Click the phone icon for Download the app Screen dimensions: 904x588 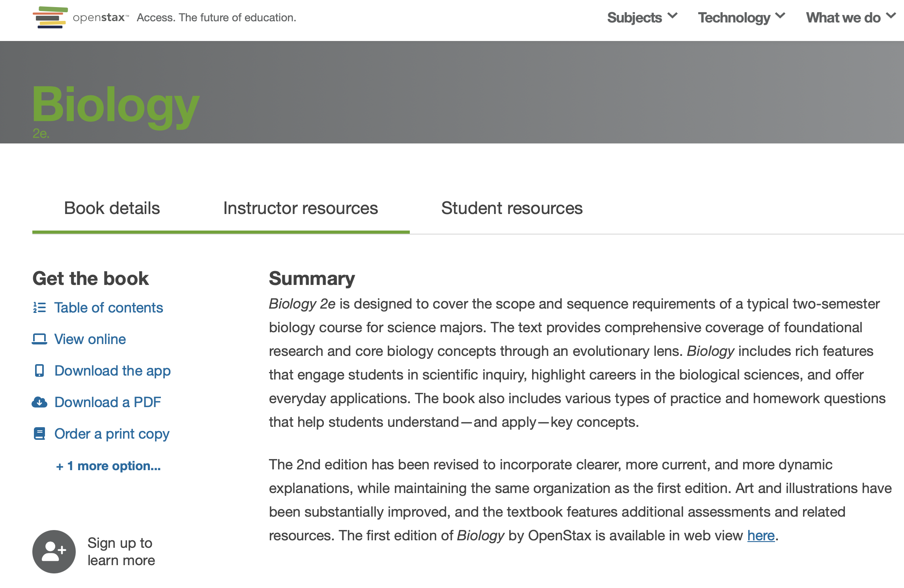click(39, 370)
